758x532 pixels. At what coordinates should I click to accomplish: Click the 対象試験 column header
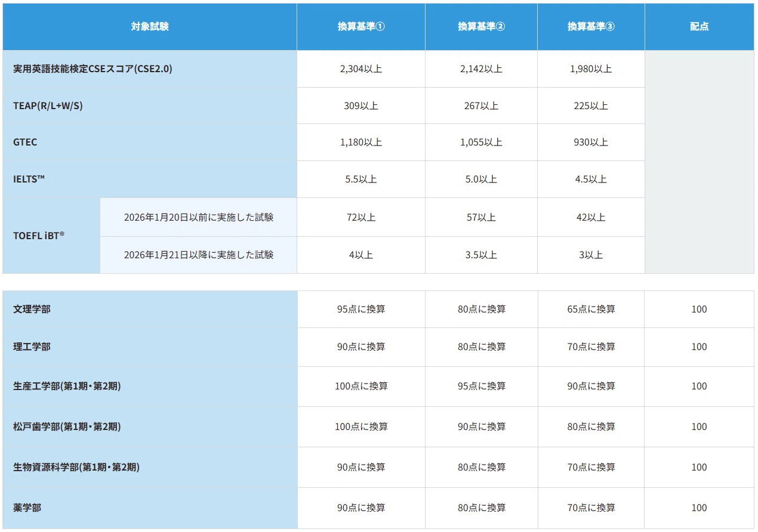tap(150, 27)
